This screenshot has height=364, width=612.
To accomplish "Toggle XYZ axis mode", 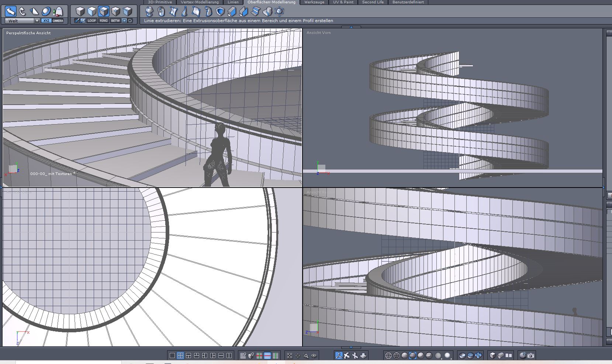I will point(46,21).
